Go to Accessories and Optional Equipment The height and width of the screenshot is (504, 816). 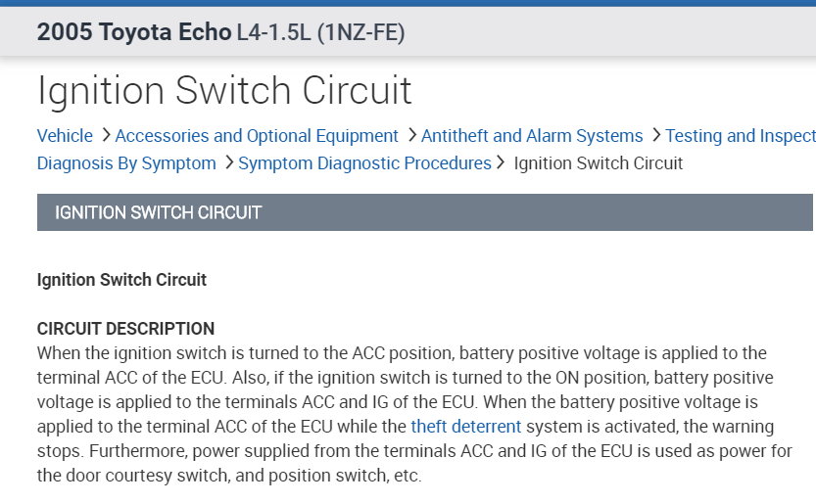pos(257,136)
